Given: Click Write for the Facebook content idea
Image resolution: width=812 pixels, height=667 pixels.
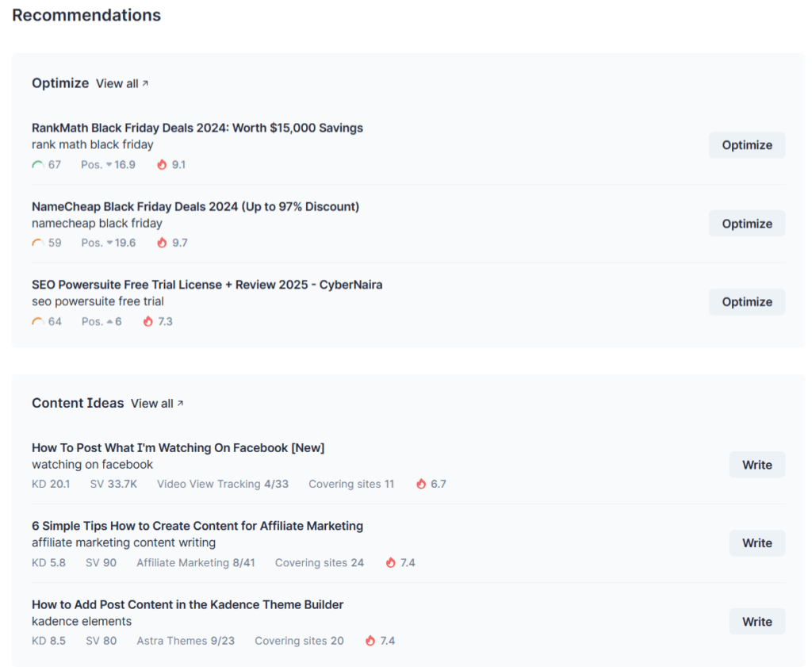Looking at the screenshot, I should pyautogui.click(x=756, y=465).
